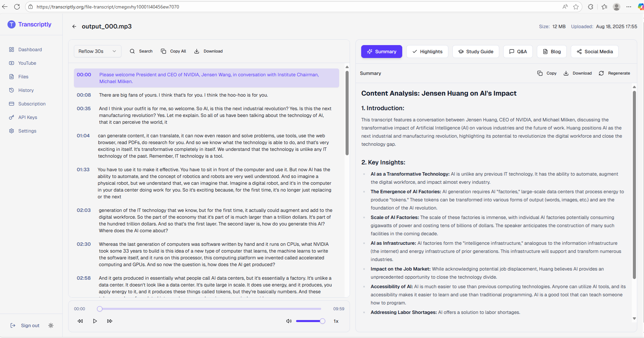Jump to transcript timestamp 00:35
Screen dimensions: 644x338
click(x=84, y=108)
